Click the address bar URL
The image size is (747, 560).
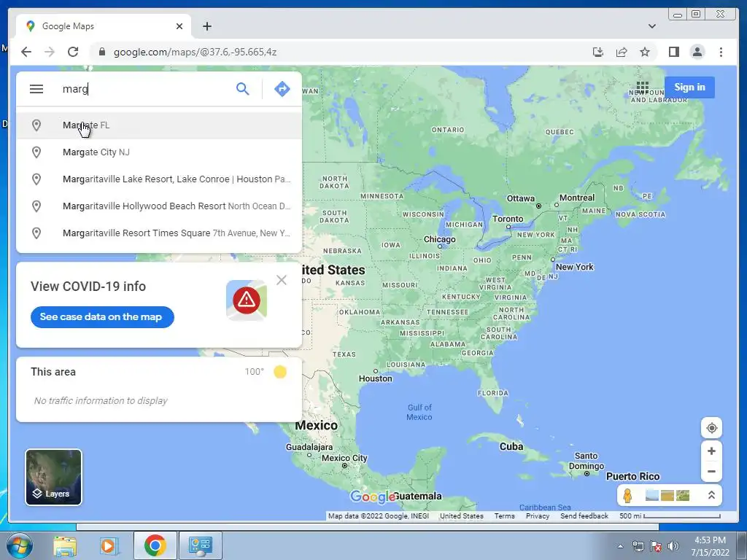(x=196, y=52)
